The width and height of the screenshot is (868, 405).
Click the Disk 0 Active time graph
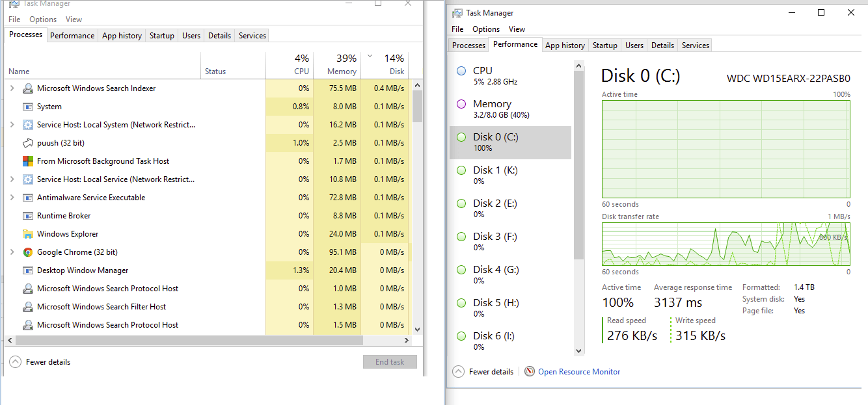(726, 149)
